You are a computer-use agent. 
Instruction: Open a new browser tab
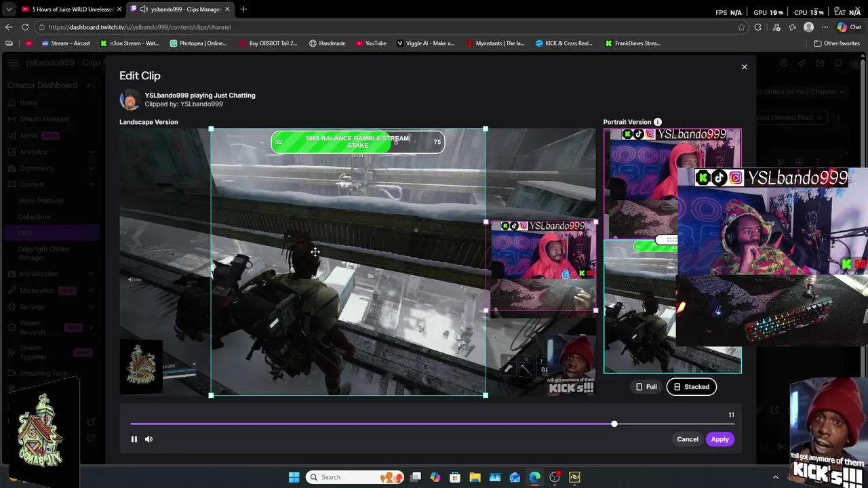click(x=243, y=9)
